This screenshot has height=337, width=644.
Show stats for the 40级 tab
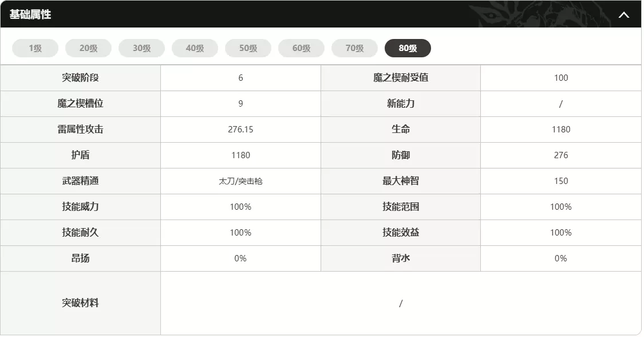pos(195,49)
